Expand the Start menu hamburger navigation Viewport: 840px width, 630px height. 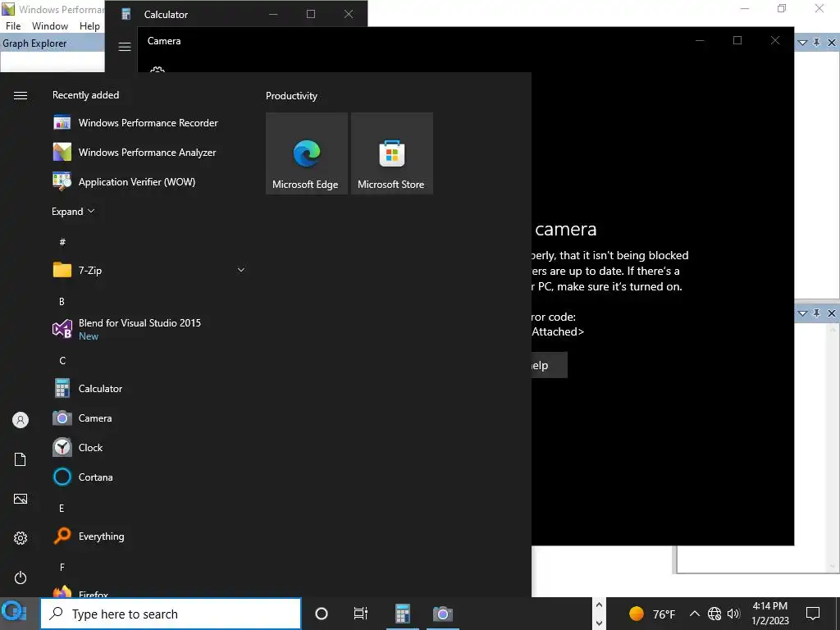pyautogui.click(x=21, y=95)
